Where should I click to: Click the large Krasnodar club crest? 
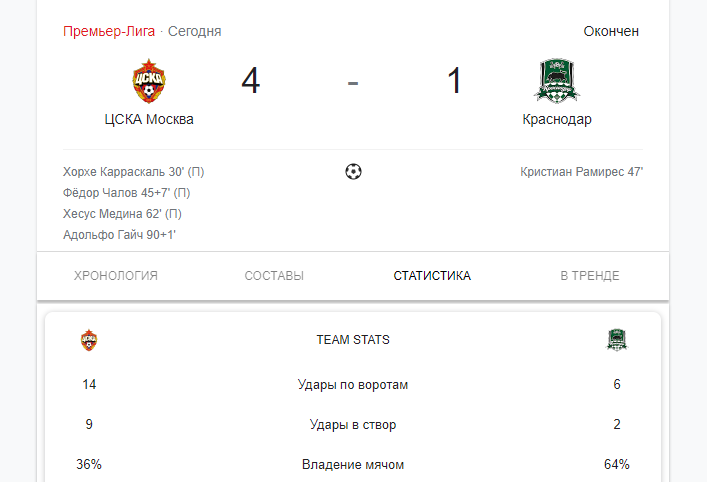click(557, 81)
